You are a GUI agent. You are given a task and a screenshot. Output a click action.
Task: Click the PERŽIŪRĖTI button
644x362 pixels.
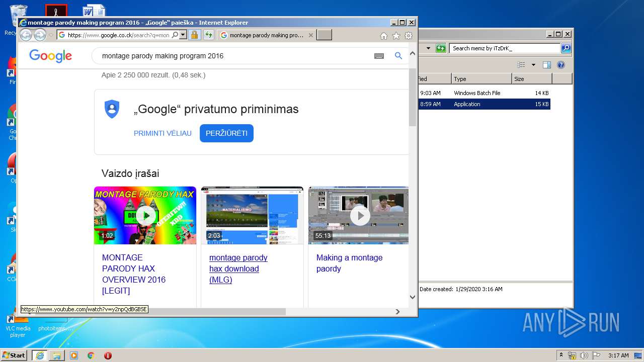pos(226,133)
